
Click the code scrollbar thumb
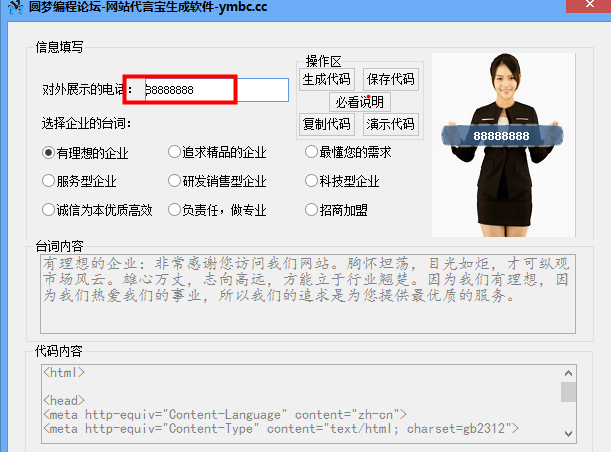(569, 392)
